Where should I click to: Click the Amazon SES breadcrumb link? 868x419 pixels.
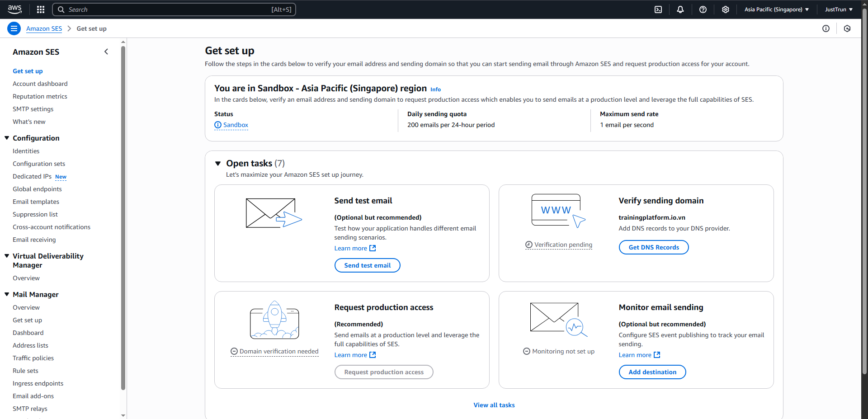[44, 28]
